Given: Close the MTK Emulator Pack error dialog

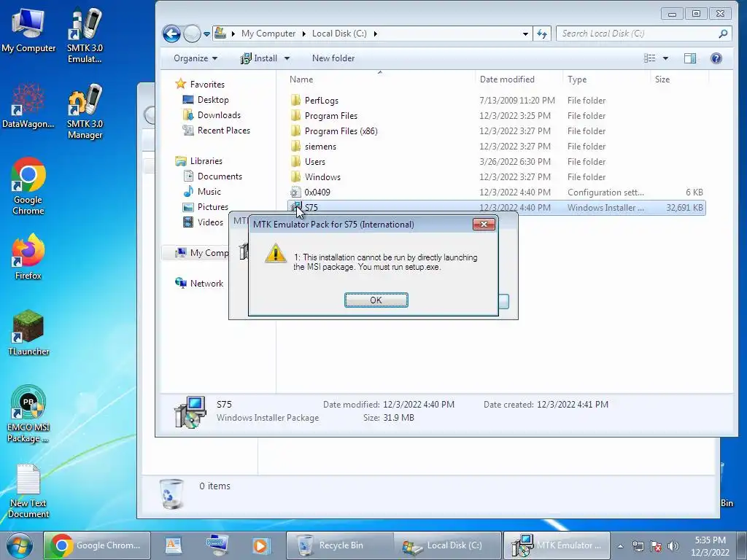Looking at the screenshot, I should (x=484, y=224).
